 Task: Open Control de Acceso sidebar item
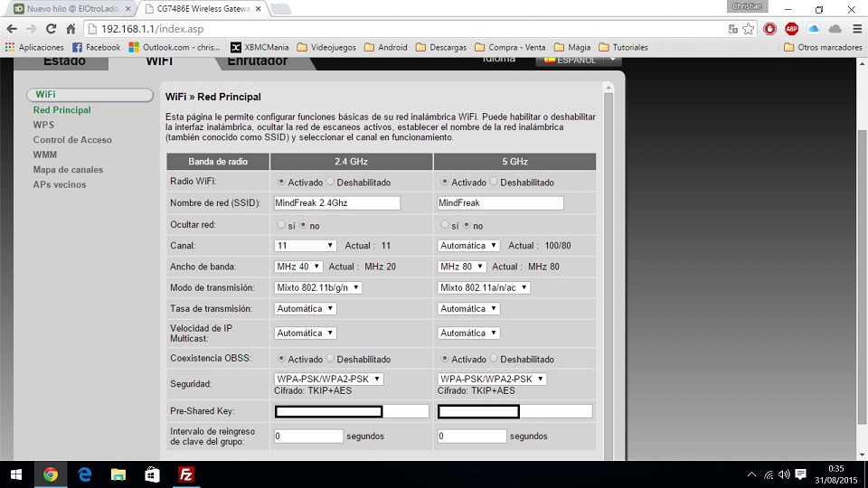pos(72,140)
